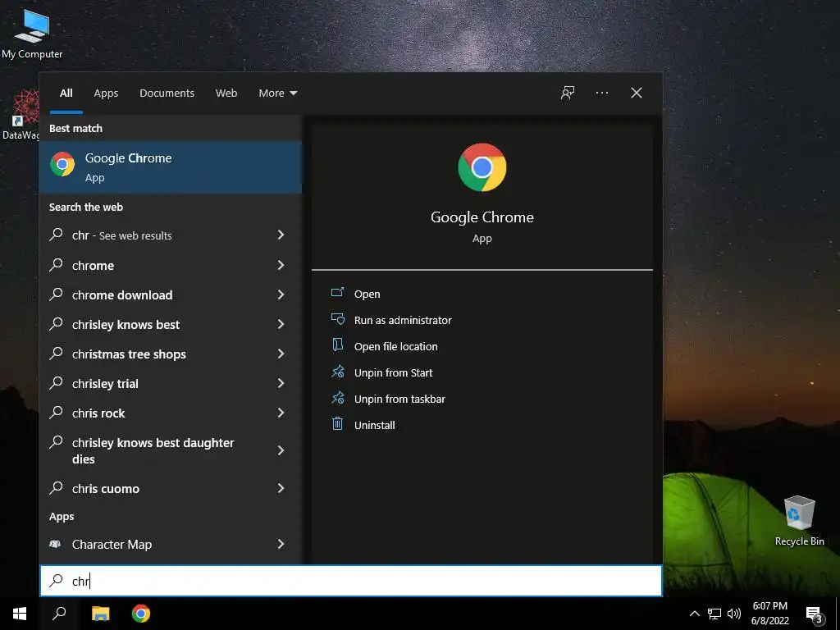Click the Show desktop sliver at the right end of the taskbar

pos(838,614)
